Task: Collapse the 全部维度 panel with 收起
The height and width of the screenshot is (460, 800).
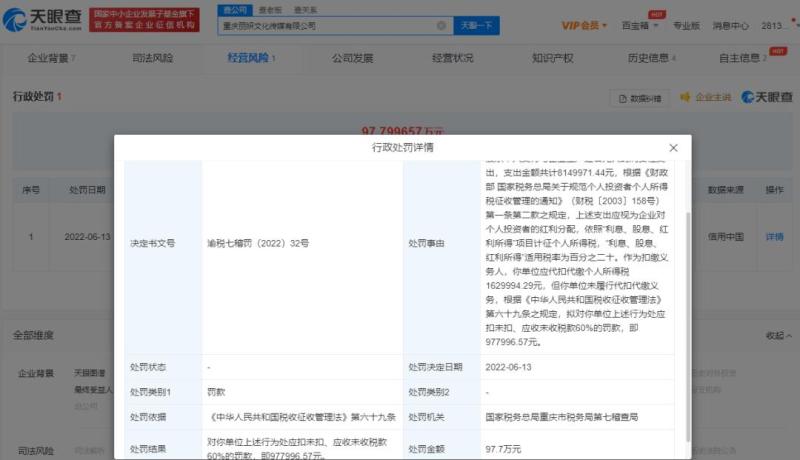Action: [774, 335]
